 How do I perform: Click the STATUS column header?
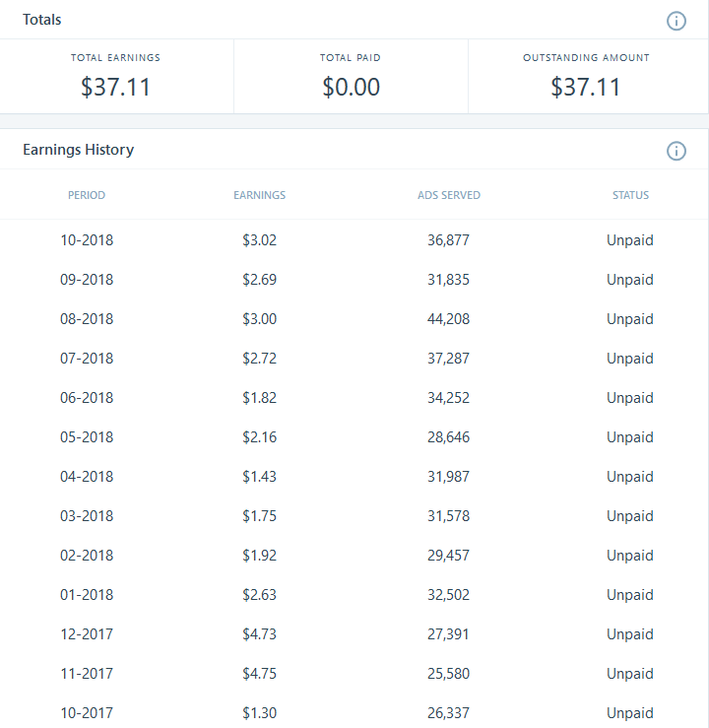coord(630,195)
